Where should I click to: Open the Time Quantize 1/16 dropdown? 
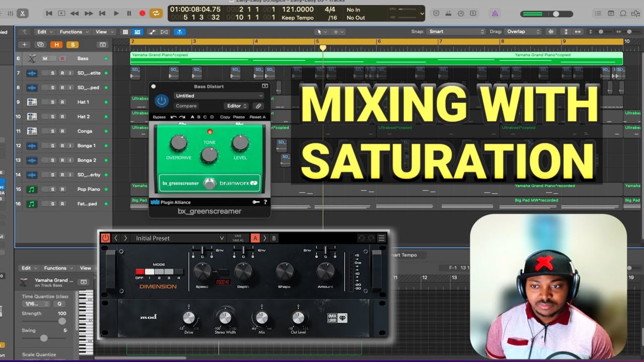pyautogui.click(x=37, y=304)
